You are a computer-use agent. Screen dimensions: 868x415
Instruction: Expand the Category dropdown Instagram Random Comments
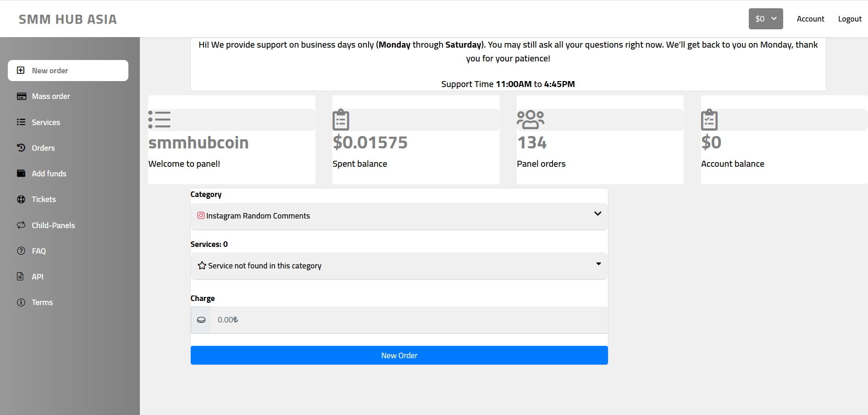point(399,216)
